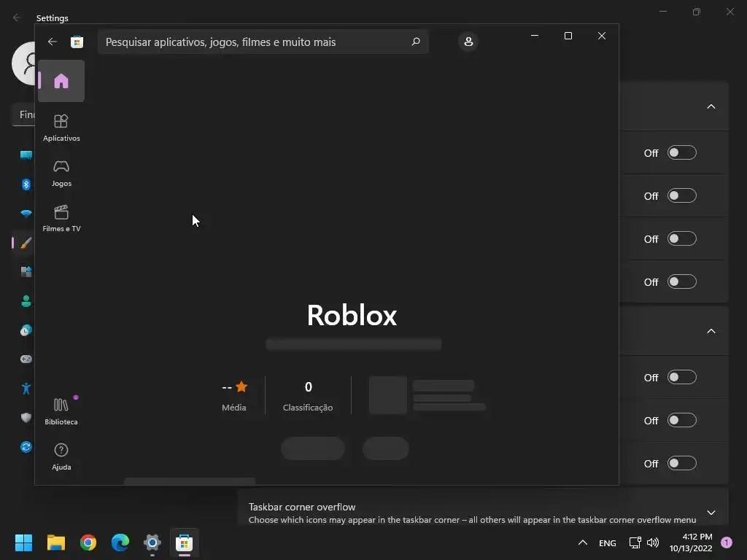
Task: Click the orange star rating icon
Action: coord(241,386)
